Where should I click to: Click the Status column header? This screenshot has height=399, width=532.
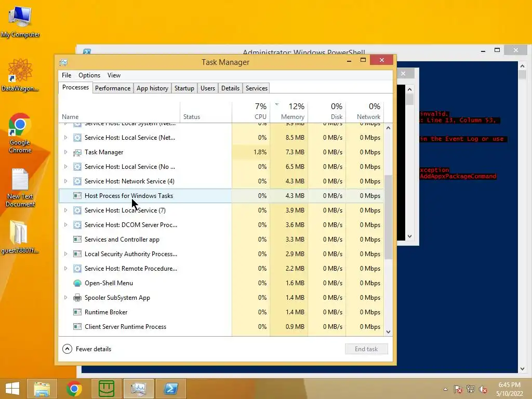click(206, 112)
